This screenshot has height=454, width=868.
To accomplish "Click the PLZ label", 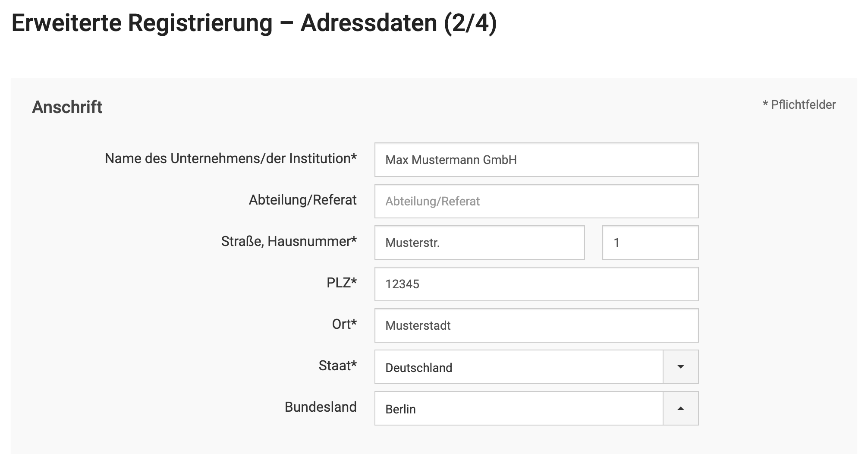I will pyautogui.click(x=341, y=283).
